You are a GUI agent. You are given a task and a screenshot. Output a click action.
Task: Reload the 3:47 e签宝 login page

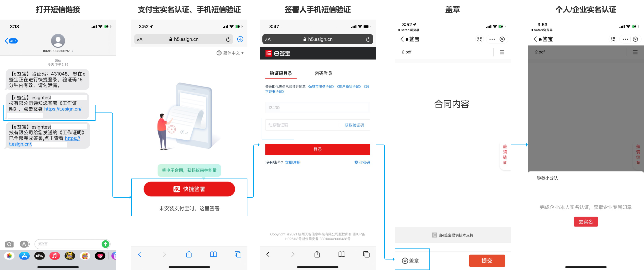368,39
